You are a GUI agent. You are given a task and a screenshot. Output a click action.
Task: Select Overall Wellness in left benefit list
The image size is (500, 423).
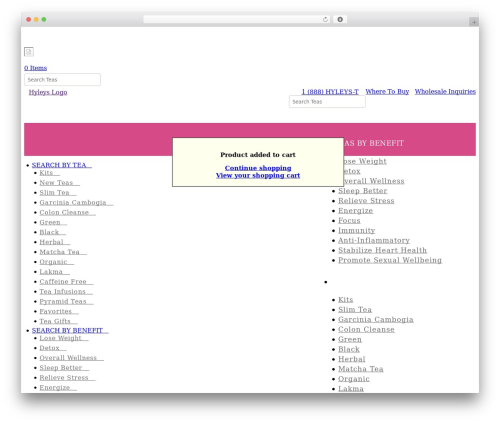click(x=72, y=358)
